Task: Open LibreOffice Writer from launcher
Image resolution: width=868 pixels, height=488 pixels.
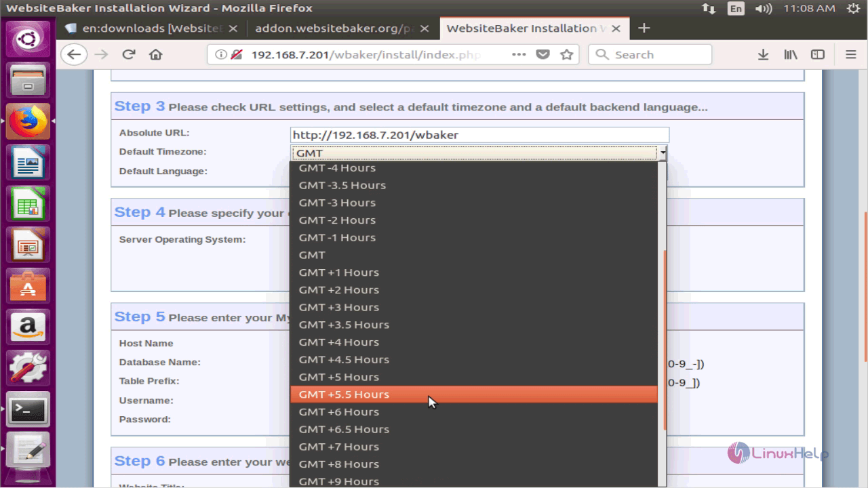Action: (28, 164)
